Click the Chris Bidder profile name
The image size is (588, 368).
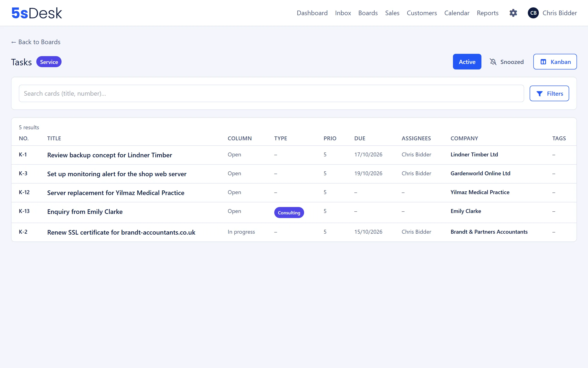pyautogui.click(x=560, y=13)
